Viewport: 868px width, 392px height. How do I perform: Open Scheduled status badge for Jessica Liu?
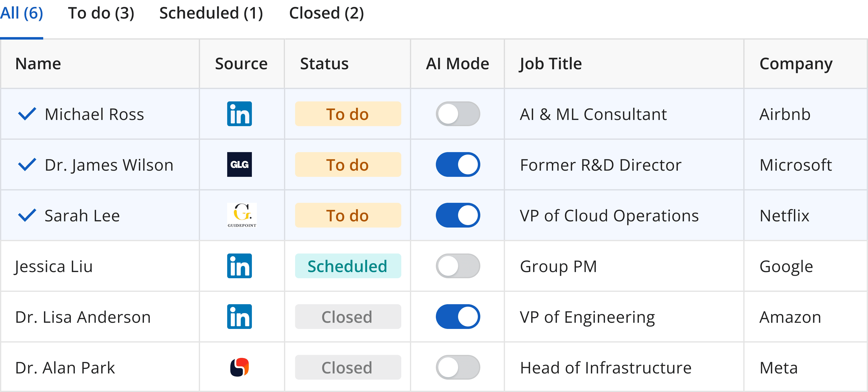click(x=348, y=266)
